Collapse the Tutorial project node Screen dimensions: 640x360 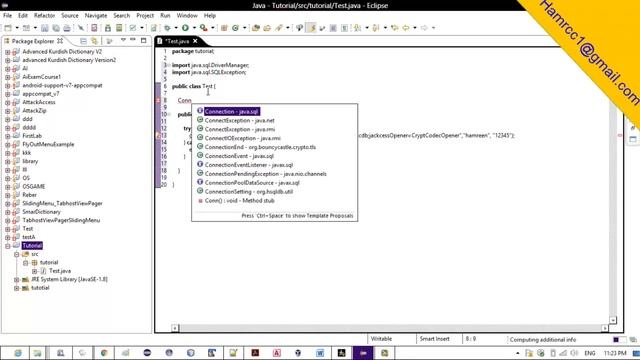[8, 246]
